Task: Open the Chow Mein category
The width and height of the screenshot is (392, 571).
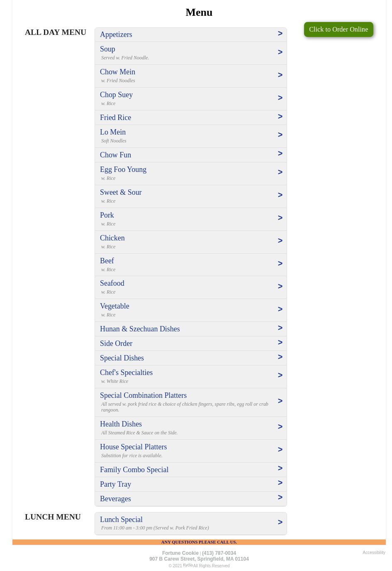Action: [117, 72]
